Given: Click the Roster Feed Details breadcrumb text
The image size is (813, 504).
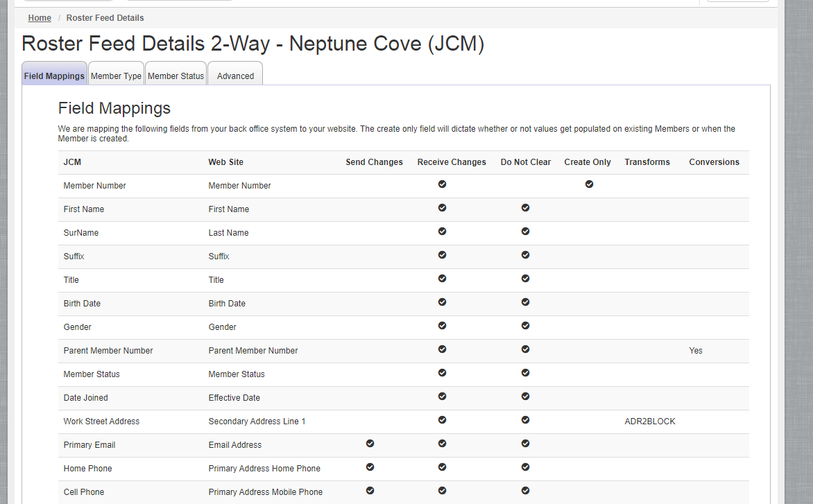Looking at the screenshot, I should tap(105, 17).
